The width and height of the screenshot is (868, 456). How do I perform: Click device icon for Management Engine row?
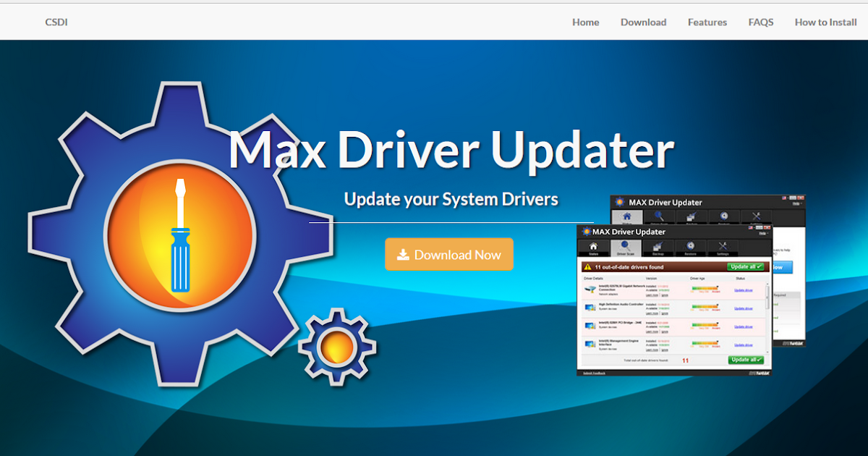point(590,345)
